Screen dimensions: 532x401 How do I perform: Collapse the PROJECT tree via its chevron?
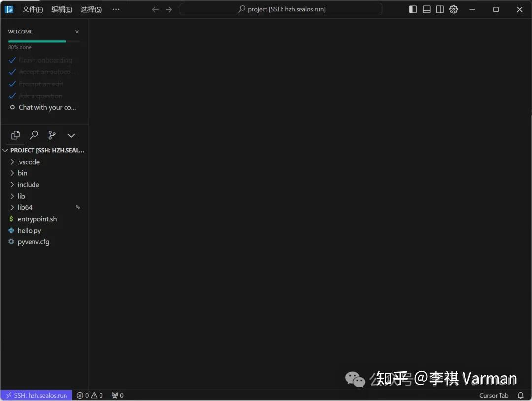[x=5, y=150]
